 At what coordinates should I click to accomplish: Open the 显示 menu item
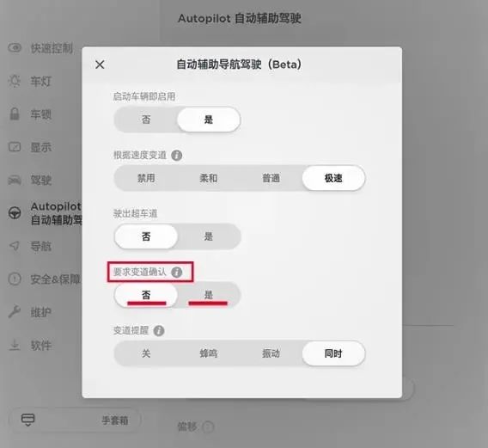pyautogui.click(x=40, y=147)
